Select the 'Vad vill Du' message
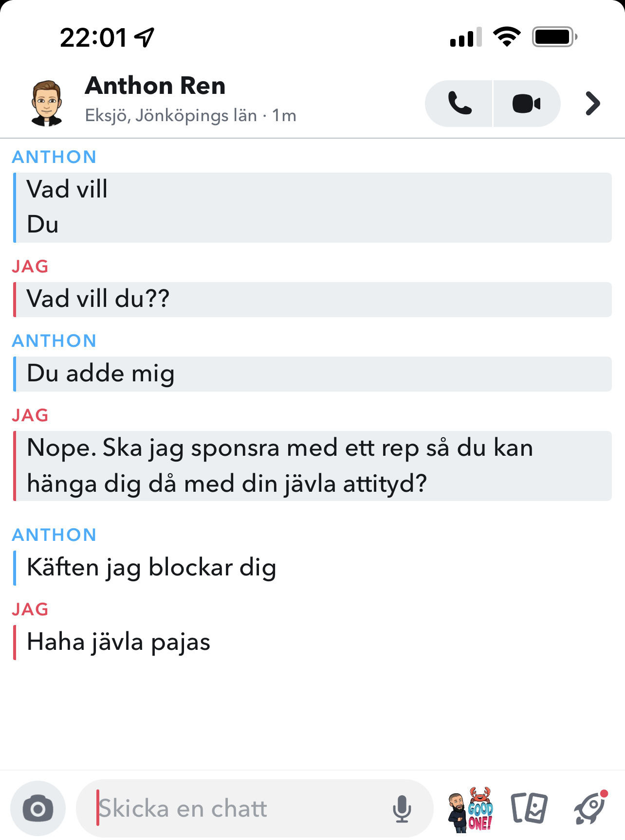Screen dimensions: 625x840 (312, 208)
